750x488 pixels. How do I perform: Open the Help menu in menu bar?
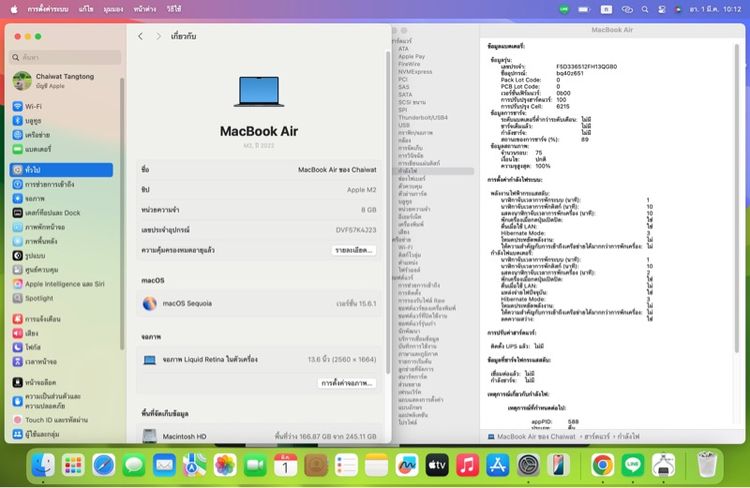point(174,9)
